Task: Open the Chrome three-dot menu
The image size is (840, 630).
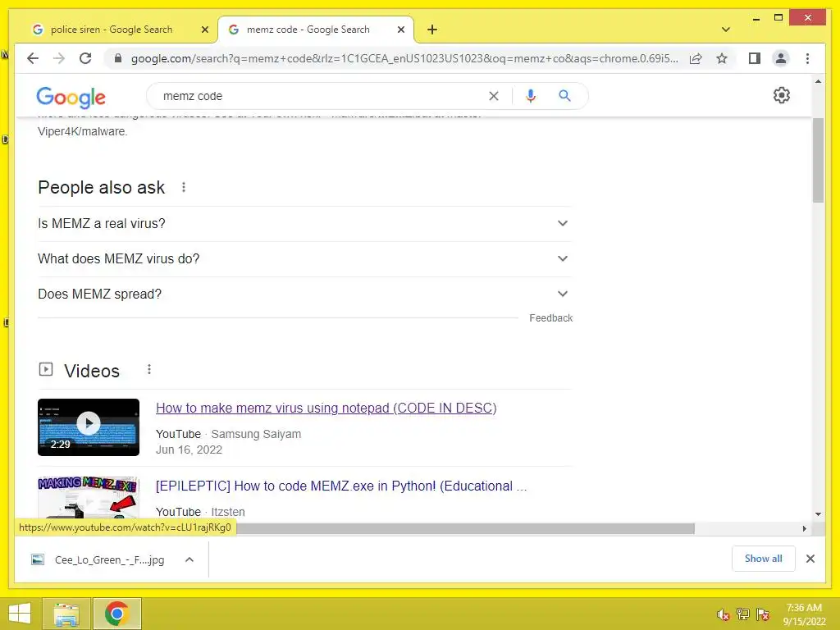Action: click(807, 58)
